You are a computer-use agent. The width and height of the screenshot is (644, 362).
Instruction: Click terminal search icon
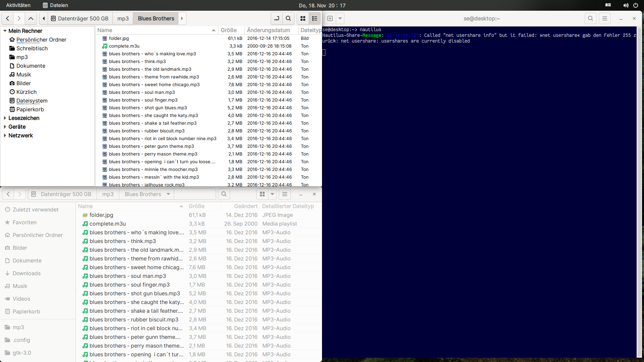pos(590,18)
